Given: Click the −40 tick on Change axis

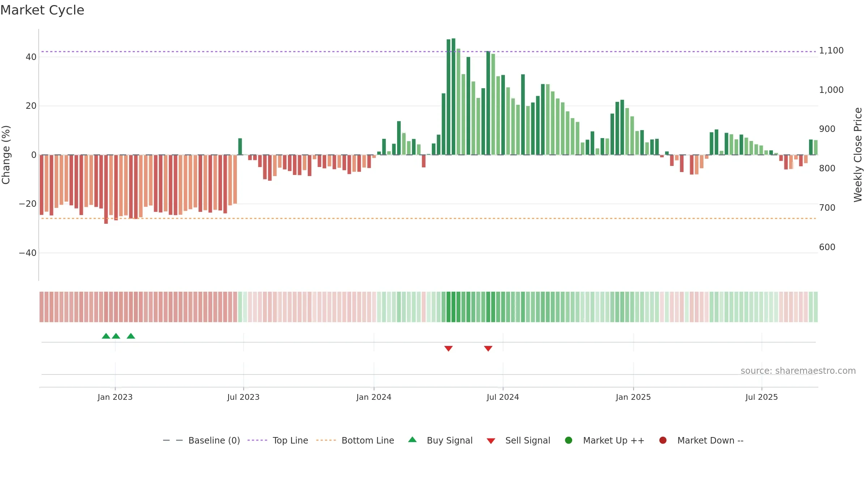Looking at the screenshot, I should tap(28, 253).
